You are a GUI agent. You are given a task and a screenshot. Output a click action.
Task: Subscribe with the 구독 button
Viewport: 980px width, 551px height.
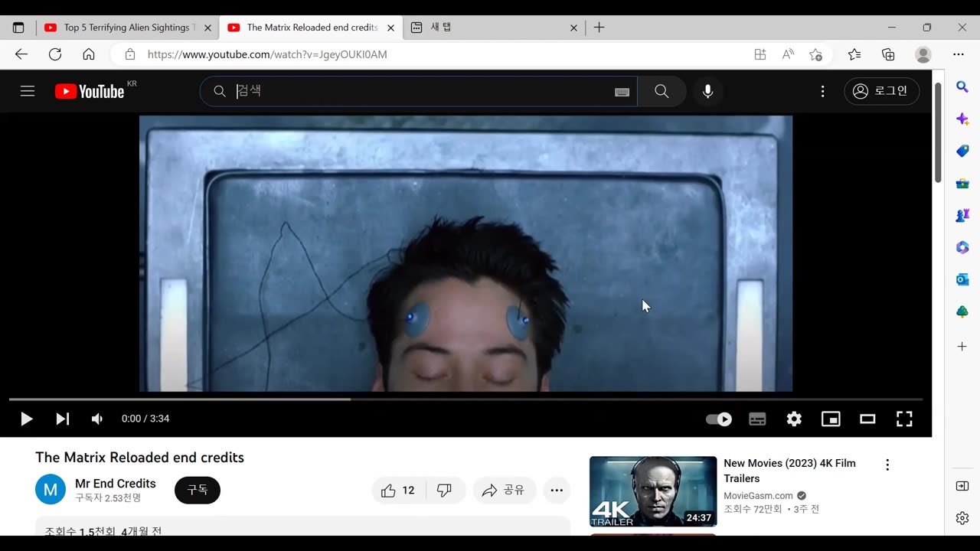point(198,490)
